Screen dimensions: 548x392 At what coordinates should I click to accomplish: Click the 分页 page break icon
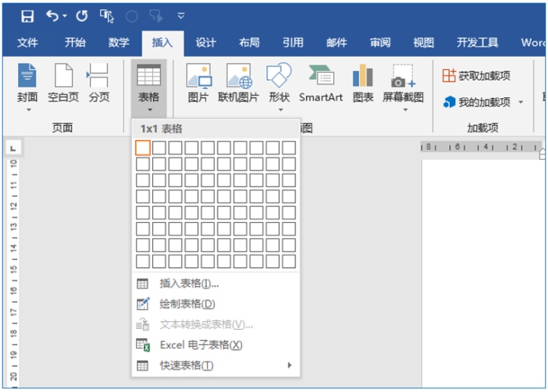pos(97,75)
